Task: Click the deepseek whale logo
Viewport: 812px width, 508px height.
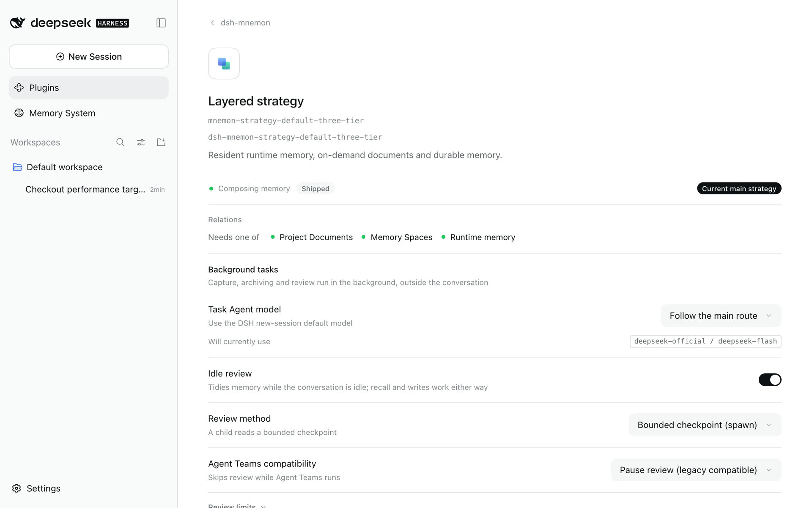Action: pos(18,23)
